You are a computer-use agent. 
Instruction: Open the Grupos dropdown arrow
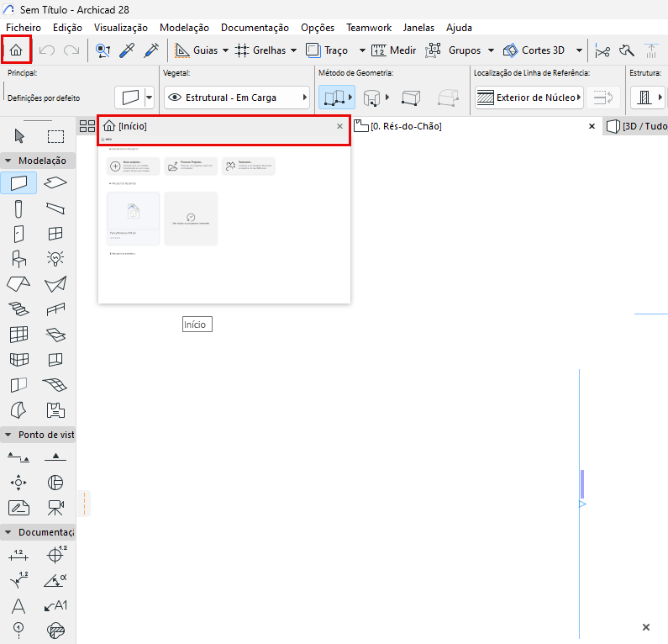[x=491, y=50]
